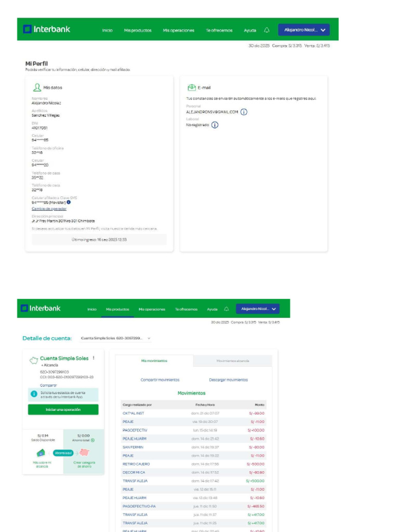This screenshot has height=532, width=399.
Task: Click the small icon next to Ahorro total
Action: [92, 441]
